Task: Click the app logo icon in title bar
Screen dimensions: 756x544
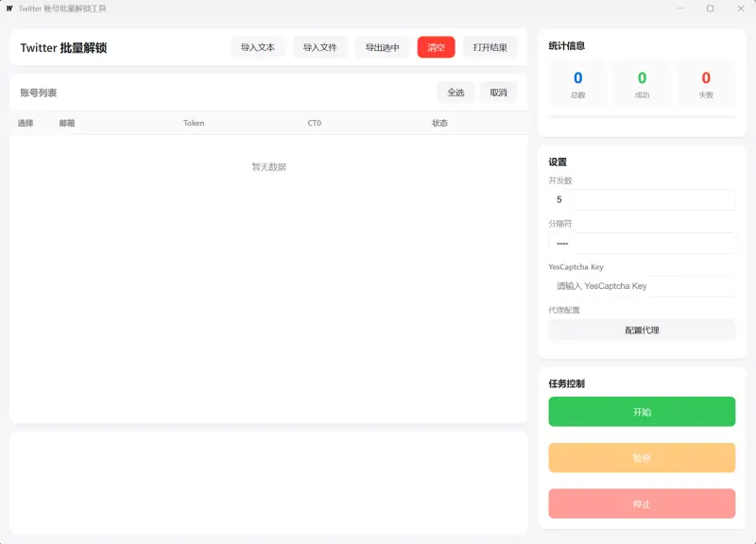Action: point(9,8)
